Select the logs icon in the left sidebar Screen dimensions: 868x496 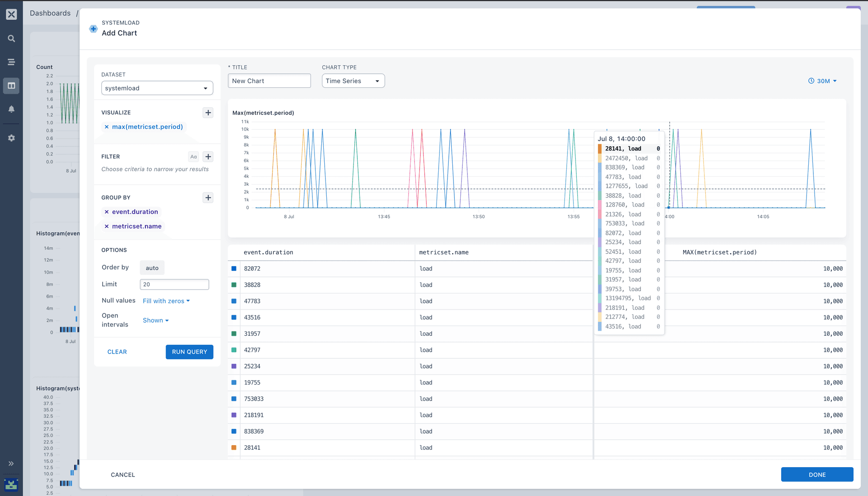pos(11,61)
